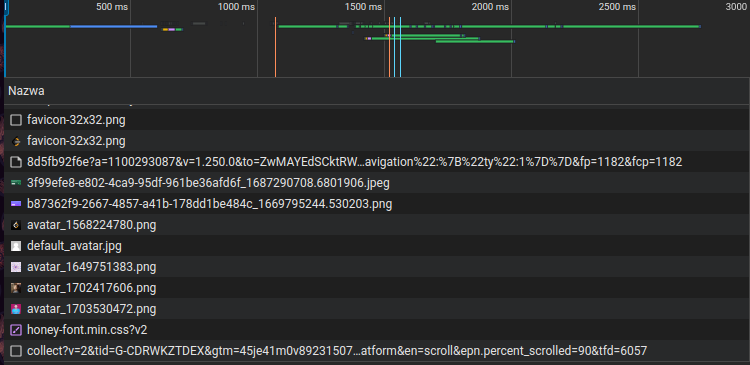Click the long blue bar in the overview timeline
750x365 pixels.
(x=114, y=26)
